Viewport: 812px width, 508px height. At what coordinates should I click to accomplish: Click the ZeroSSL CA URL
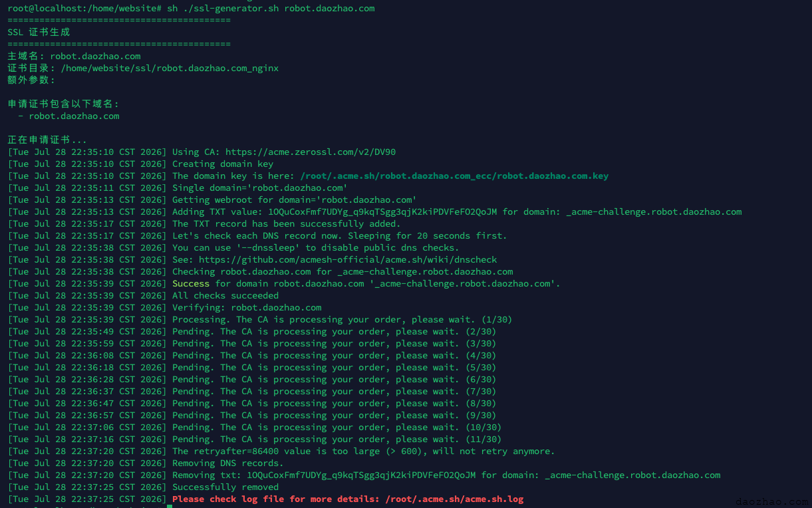[311, 152]
